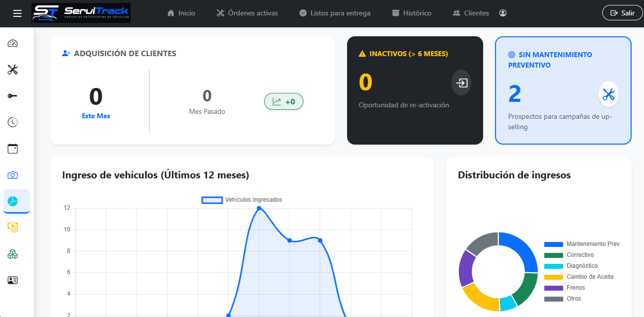Click the preventive maintenance wrench icon
Viewport: 644px width, 317px height.
(609, 94)
